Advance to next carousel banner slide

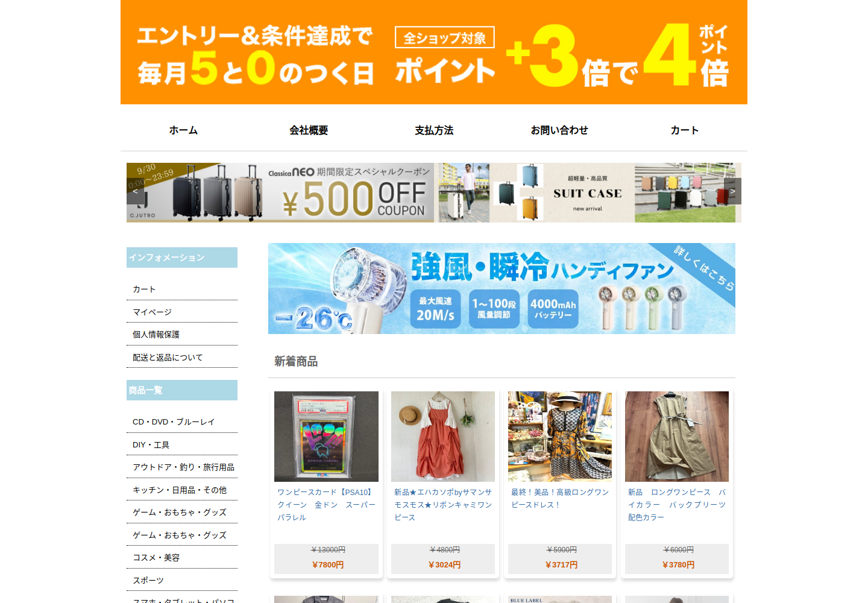732,191
